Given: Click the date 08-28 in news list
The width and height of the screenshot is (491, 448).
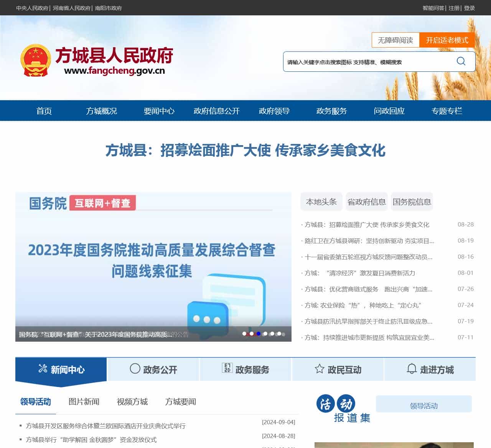Looking at the screenshot, I should click(466, 224).
